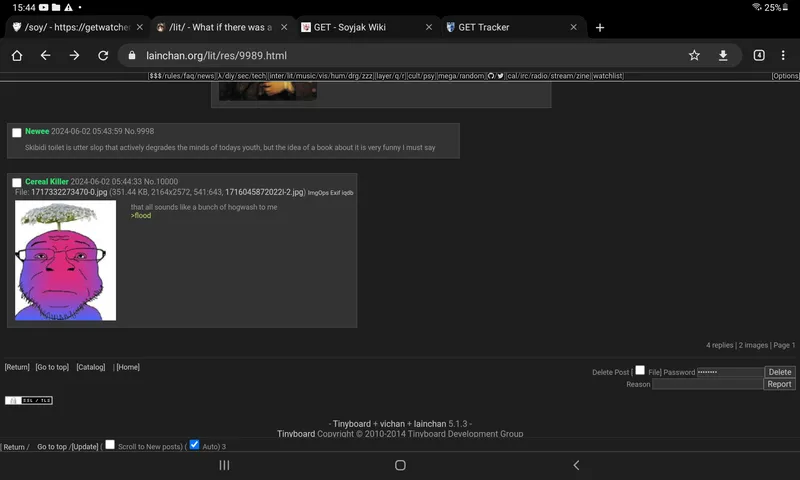The width and height of the screenshot is (800, 480).
Task: Disable the Auto update checkbox
Action: click(194, 445)
